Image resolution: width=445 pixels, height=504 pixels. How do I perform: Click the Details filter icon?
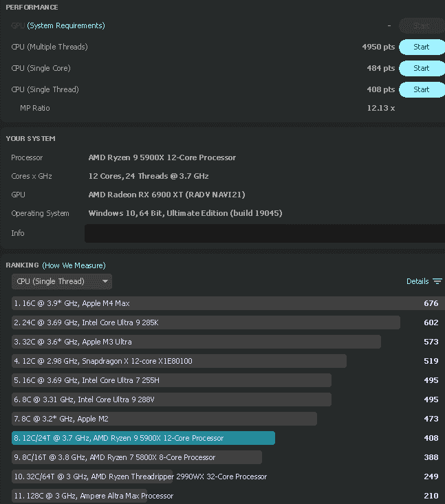[x=437, y=281]
